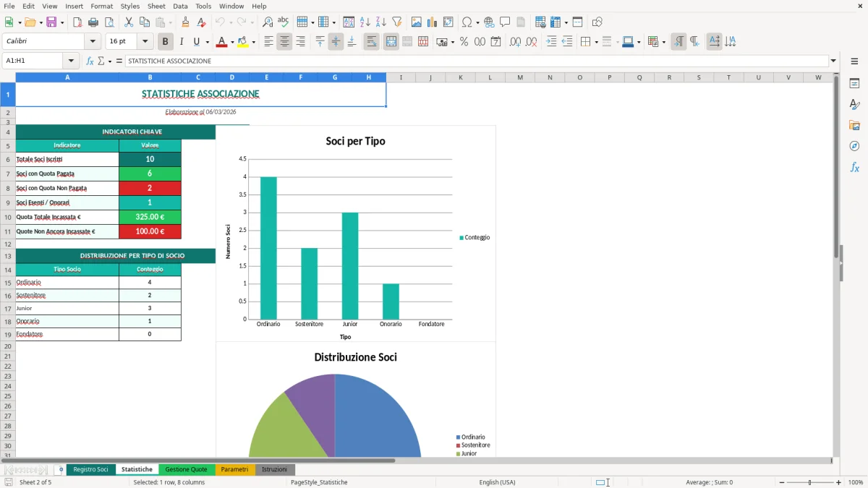The height and width of the screenshot is (488, 868).
Task: Toggle the AutoFilter funnel icon
Action: pos(396,22)
